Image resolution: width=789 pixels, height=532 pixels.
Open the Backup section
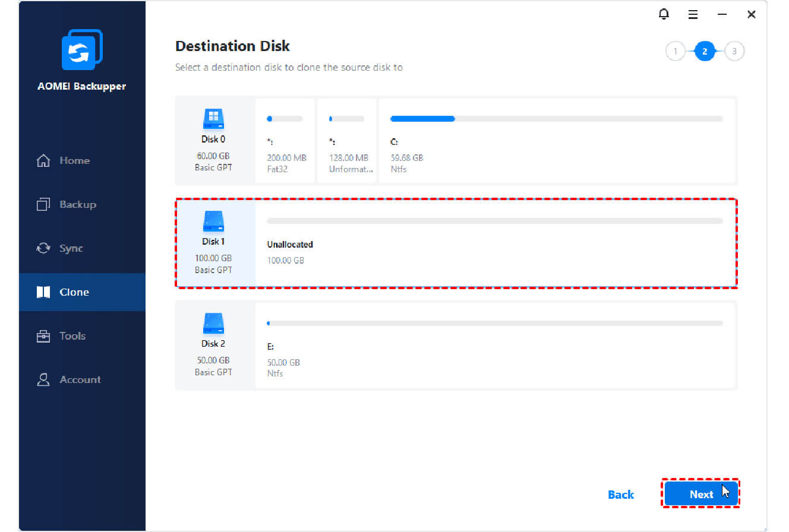82,204
